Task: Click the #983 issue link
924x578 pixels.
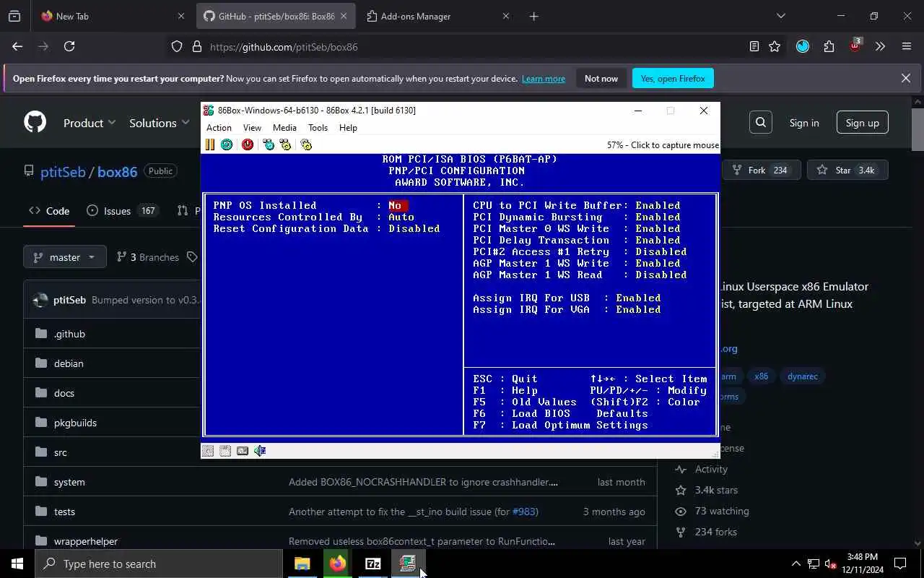Action: 524,512
